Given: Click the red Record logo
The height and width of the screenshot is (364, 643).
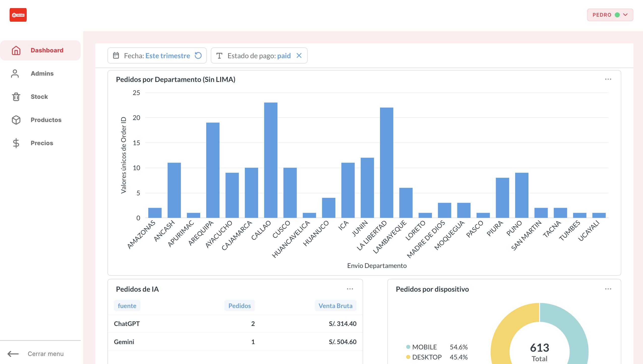Looking at the screenshot, I should point(18,15).
